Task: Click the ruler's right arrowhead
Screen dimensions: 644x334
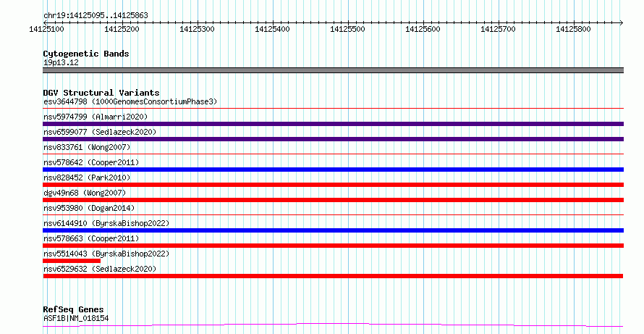Action: (621, 23)
